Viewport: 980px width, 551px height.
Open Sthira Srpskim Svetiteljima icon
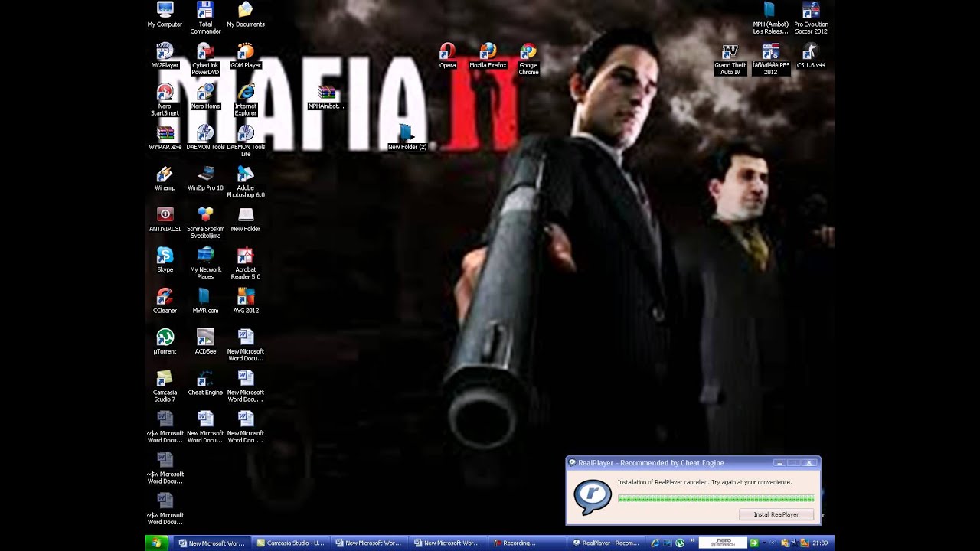pos(205,222)
